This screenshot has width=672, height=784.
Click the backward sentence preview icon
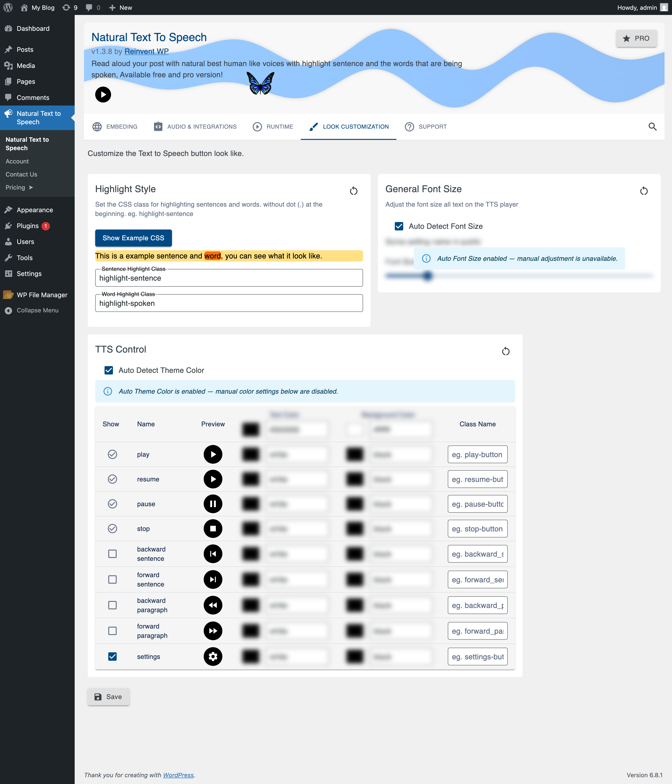point(213,554)
